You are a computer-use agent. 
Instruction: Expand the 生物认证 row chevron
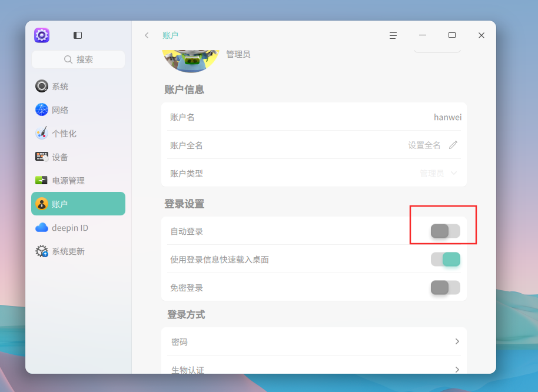click(457, 370)
